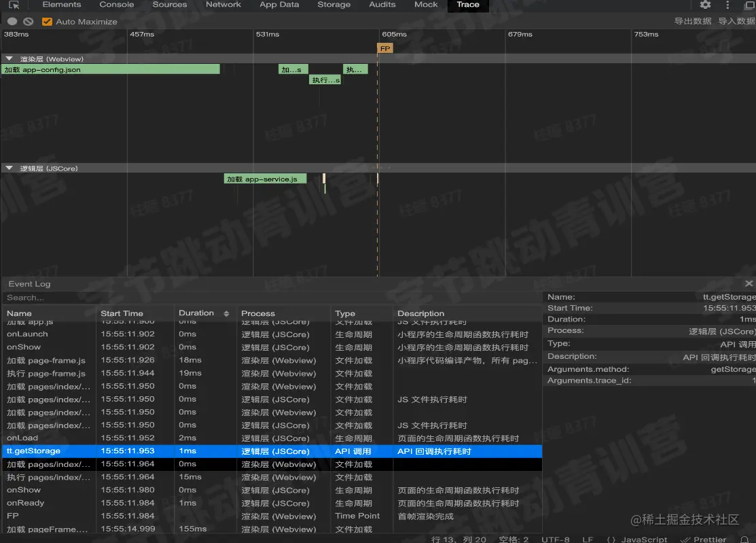Select the onLaunch event row
The width and height of the screenshot is (756, 543).
point(272,334)
